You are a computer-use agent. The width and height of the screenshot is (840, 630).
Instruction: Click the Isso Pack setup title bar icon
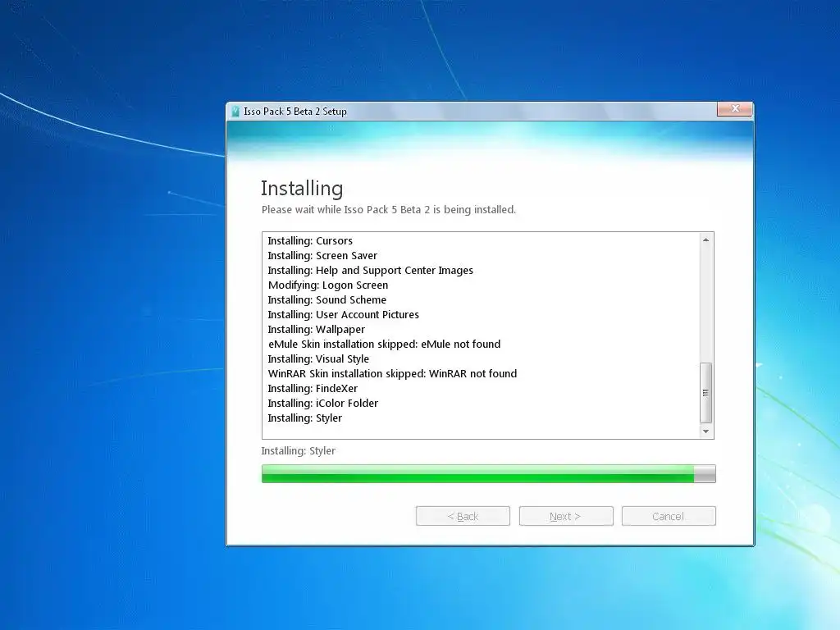pyautogui.click(x=235, y=112)
